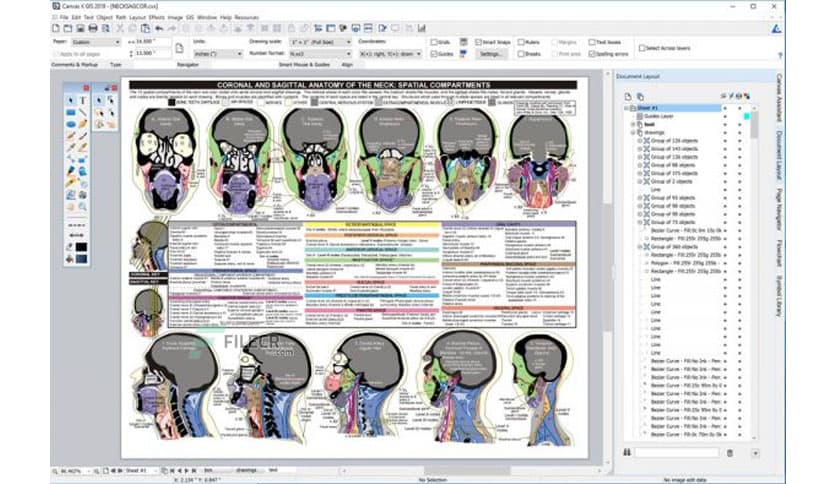Toggle visibility dot for Guides Layer row

tap(725, 116)
